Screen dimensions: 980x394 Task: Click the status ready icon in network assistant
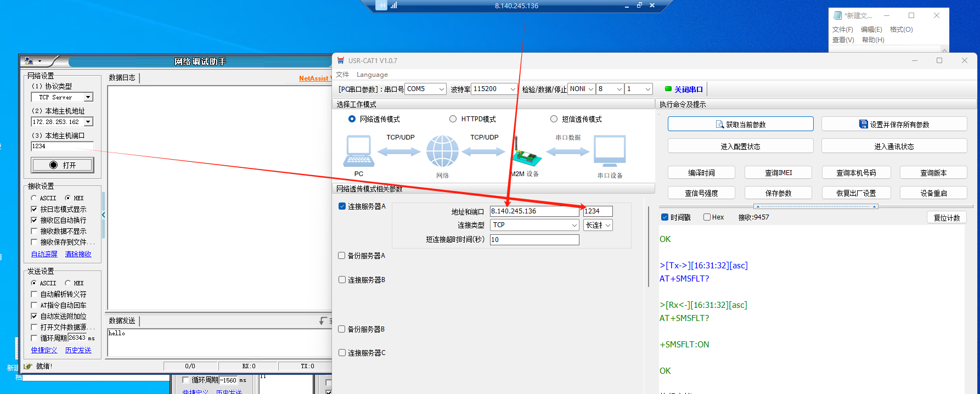[28, 366]
